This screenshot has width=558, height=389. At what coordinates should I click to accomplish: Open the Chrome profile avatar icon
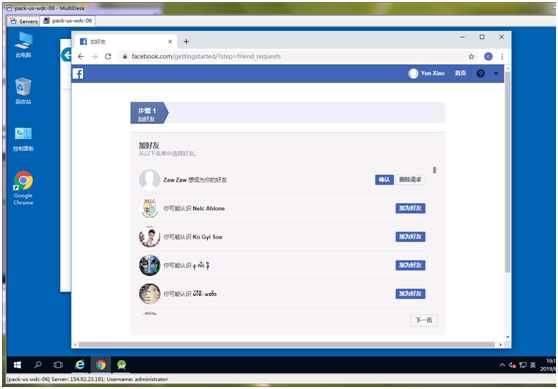point(488,57)
